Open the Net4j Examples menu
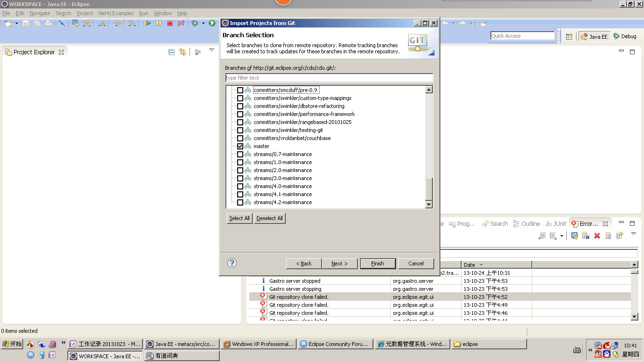 point(116,13)
